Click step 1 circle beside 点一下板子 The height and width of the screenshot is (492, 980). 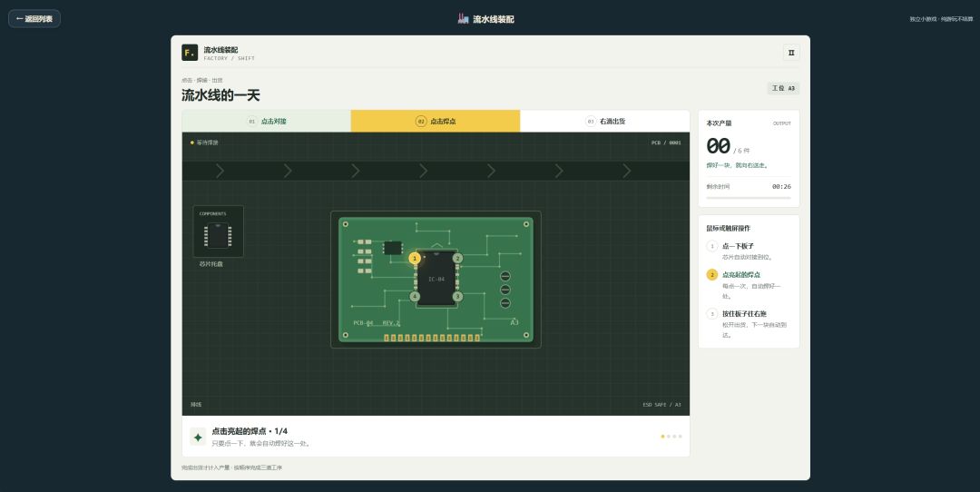(712, 246)
